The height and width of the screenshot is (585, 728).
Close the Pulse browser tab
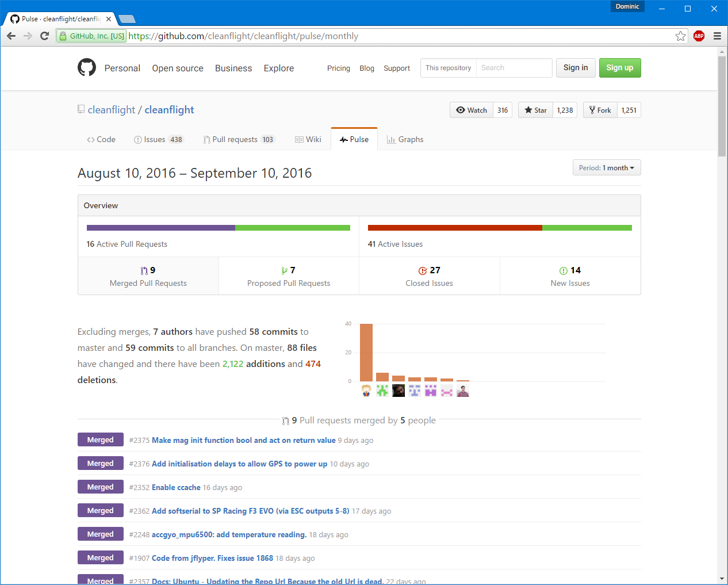(x=109, y=18)
